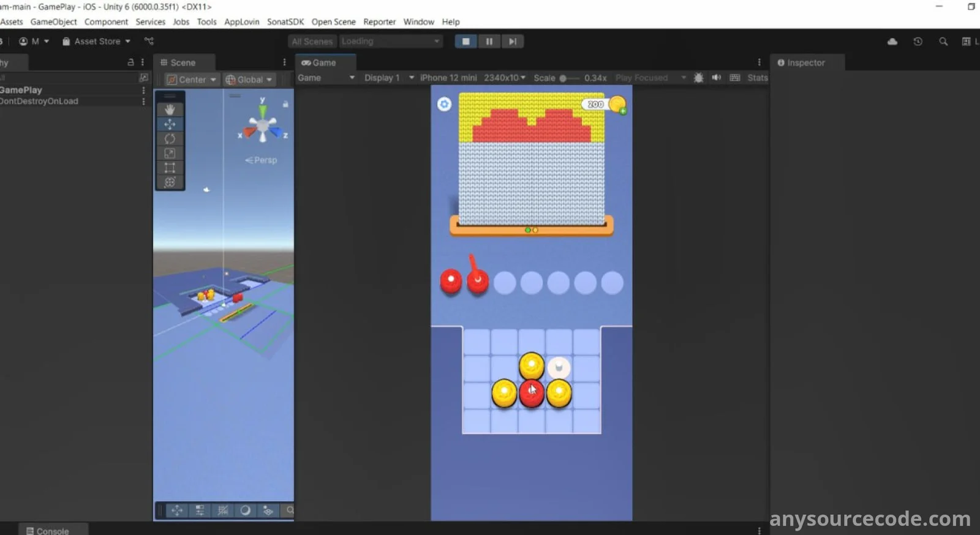
Task: Open the GameObject menu
Action: click(53, 21)
